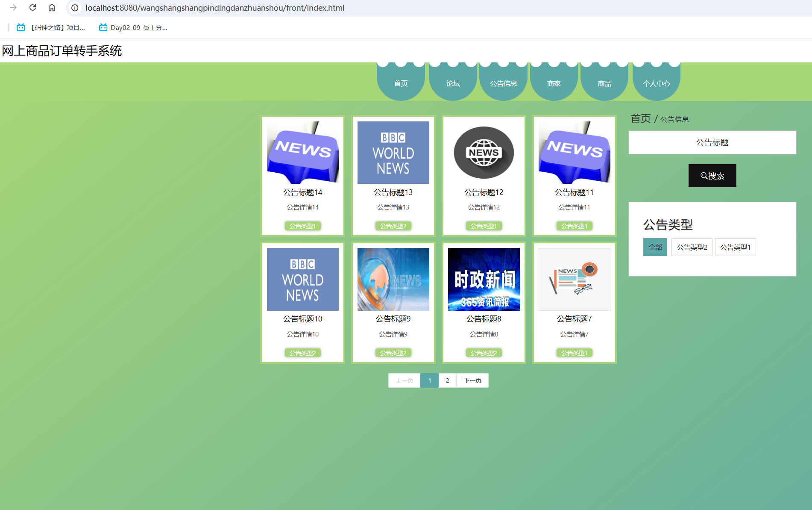
Task: Click the 公告类型1 tag under 公告标题14
Action: pyautogui.click(x=303, y=226)
